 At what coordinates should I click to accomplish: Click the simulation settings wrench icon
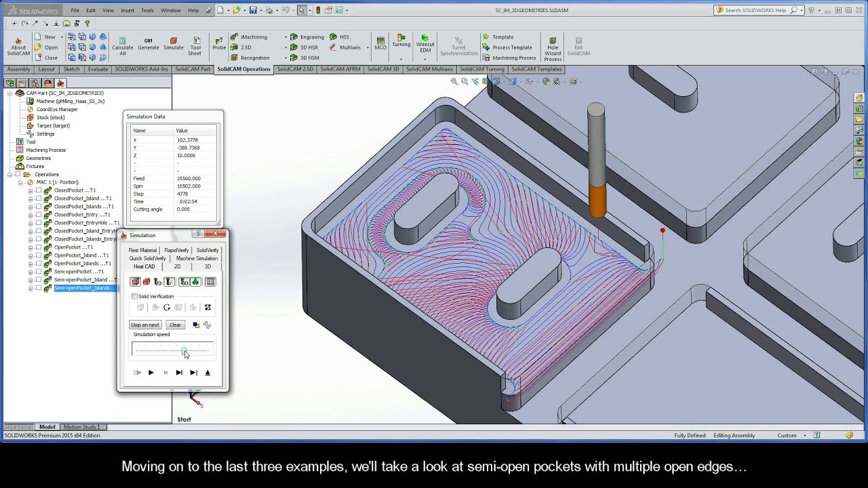pyautogui.click(x=207, y=325)
